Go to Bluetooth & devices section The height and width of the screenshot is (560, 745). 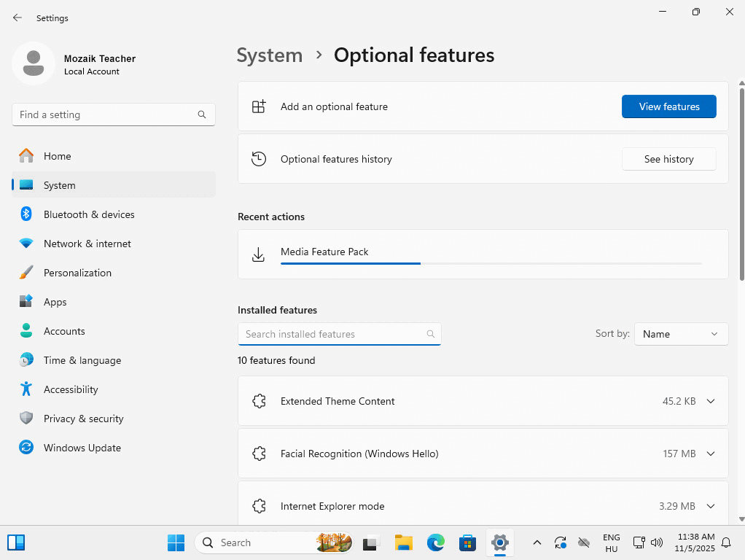point(89,214)
